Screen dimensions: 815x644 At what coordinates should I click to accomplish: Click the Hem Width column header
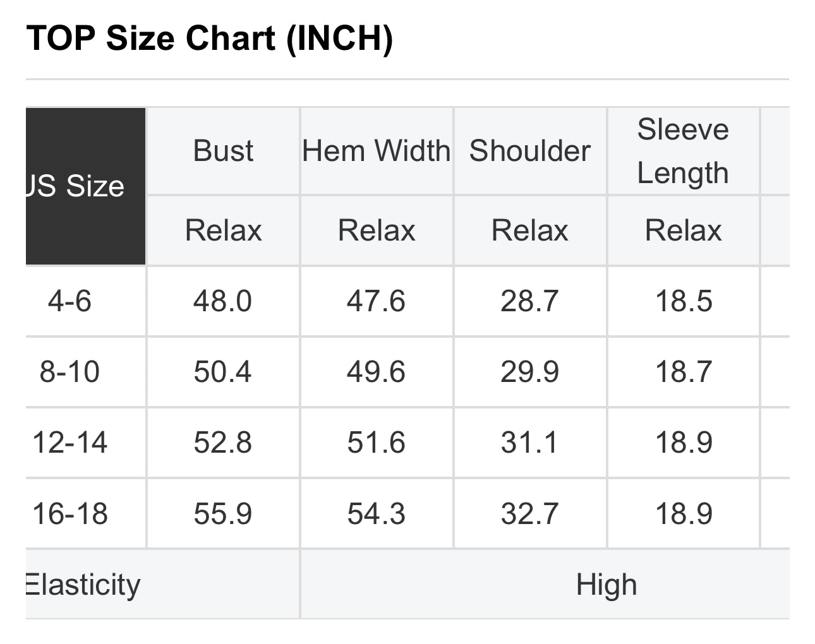pyautogui.click(x=377, y=151)
